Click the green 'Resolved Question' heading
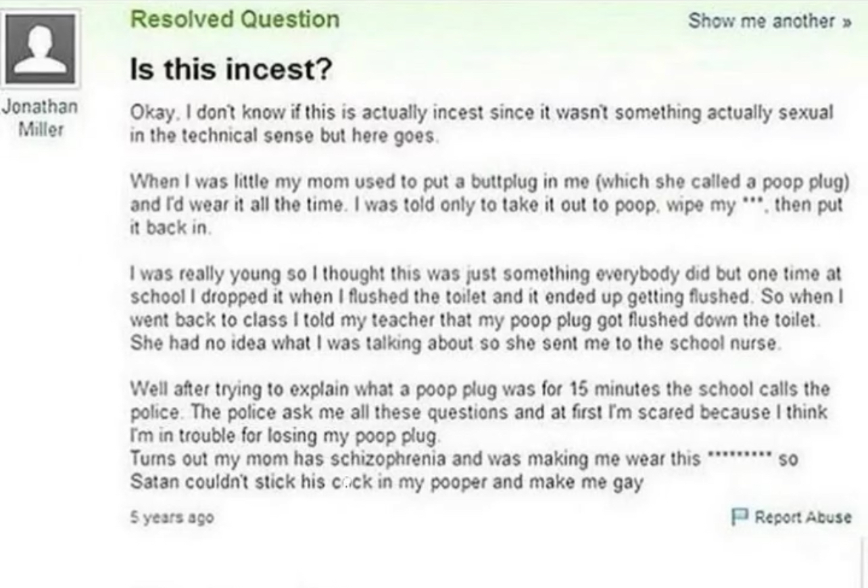Screen dimensions: 868x588 [x=235, y=20]
